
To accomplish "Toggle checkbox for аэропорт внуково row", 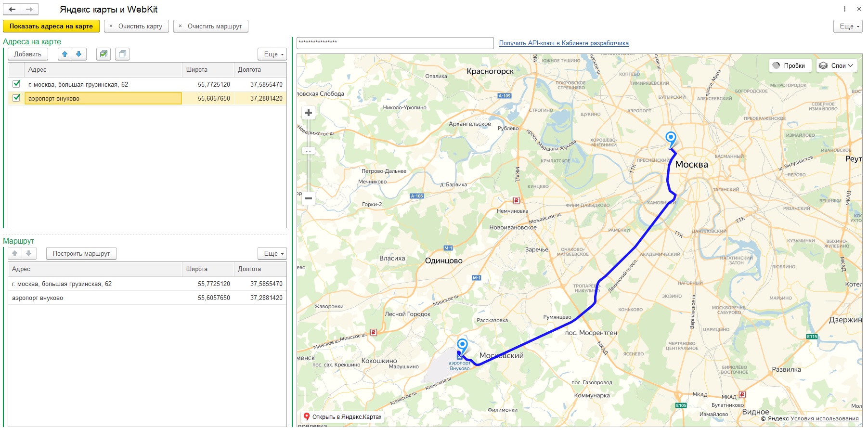I will tap(16, 98).
